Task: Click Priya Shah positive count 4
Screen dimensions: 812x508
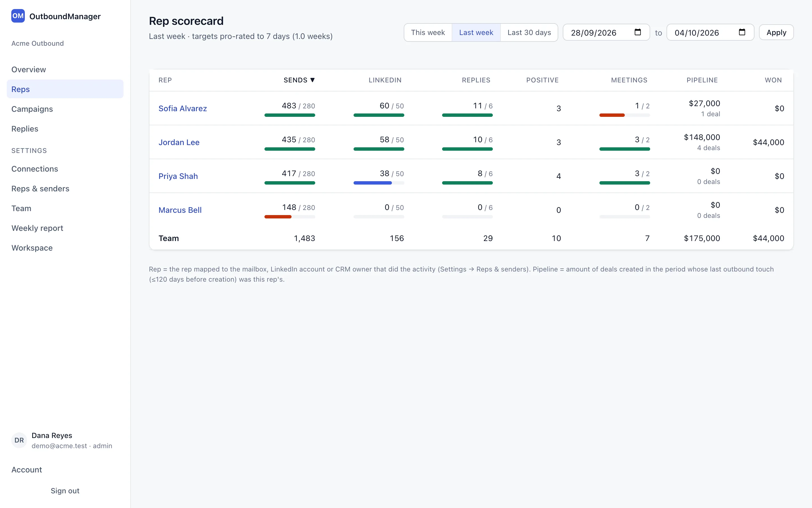Action: coord(558,176)
